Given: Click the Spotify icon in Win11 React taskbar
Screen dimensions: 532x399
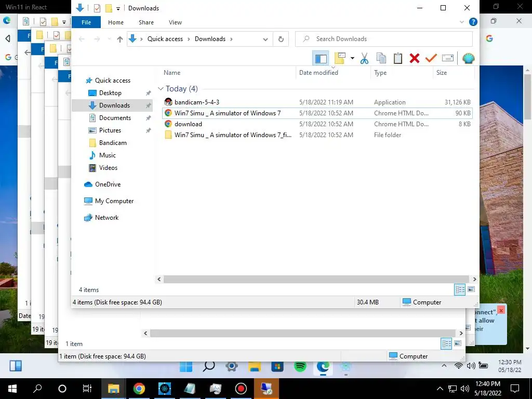Looking at the screenshot, I should point(300,366).
